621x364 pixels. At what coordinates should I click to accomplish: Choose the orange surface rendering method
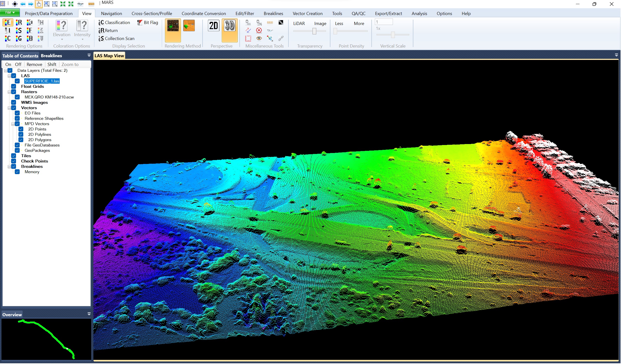pyautogui.click(x=189, y=26)
